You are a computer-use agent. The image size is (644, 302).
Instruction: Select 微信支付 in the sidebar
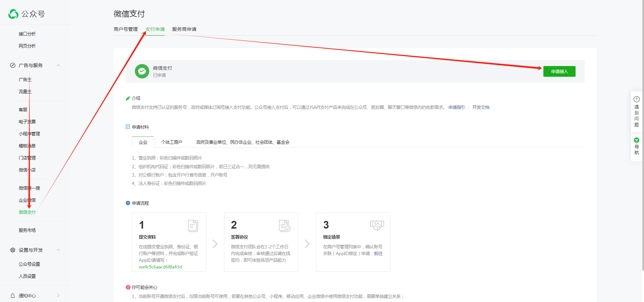click(27, 212)
